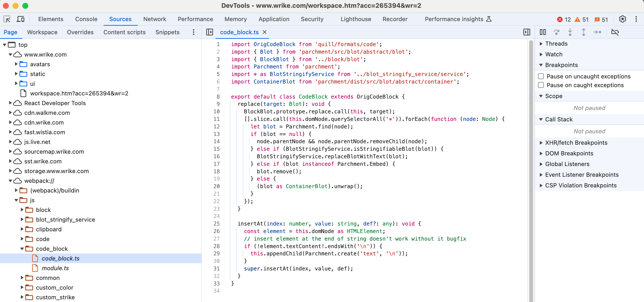Click the code editor vertical scrollbar

tap(531, 170)
